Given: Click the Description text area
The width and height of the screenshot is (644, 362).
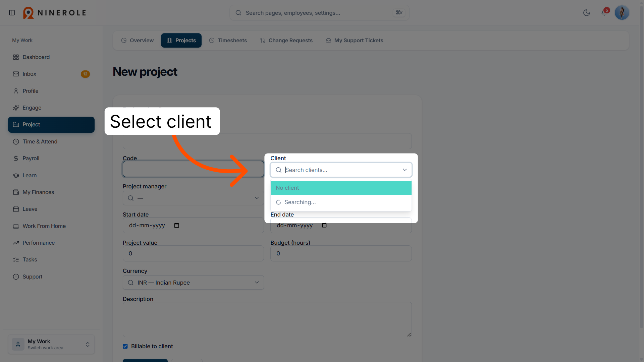Looking at the screenshot, I should point(267,319).
